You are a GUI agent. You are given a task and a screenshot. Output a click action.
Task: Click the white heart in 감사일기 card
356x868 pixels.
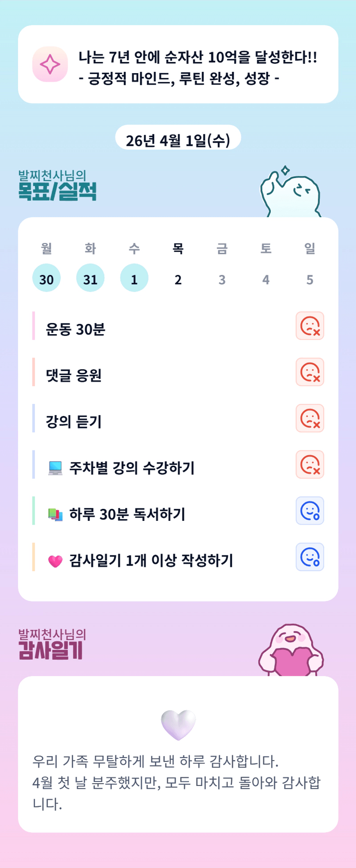[178, 725]
